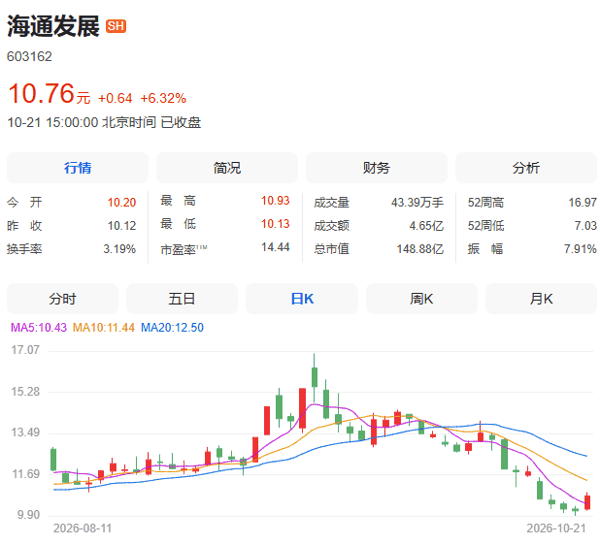600x544 pixels.
Task: Click the 15.28 y-axis label
Action: (25, 391)
